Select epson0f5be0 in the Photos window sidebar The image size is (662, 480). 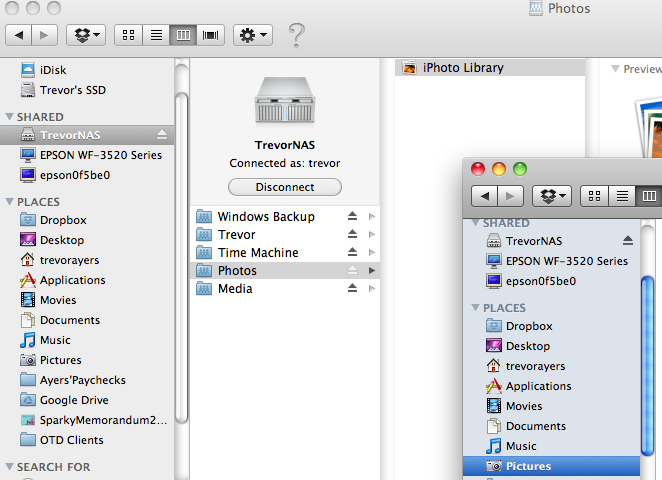[87, 175]
